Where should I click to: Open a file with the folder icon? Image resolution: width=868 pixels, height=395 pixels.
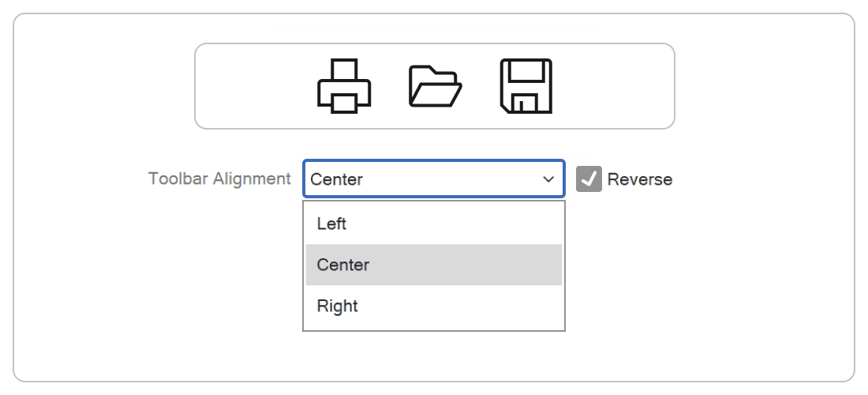(x=435, y=85)
